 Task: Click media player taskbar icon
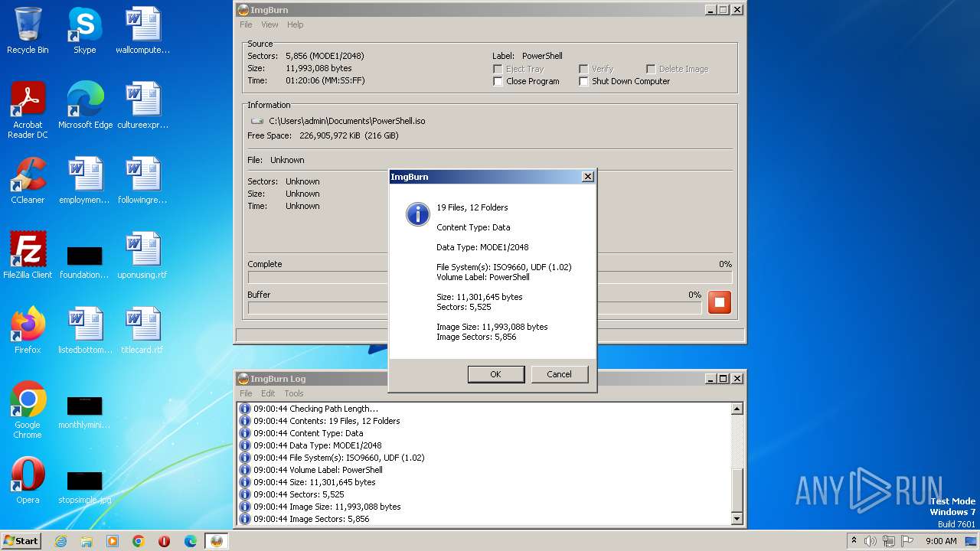pyautogui.click(x=113, y=541)
